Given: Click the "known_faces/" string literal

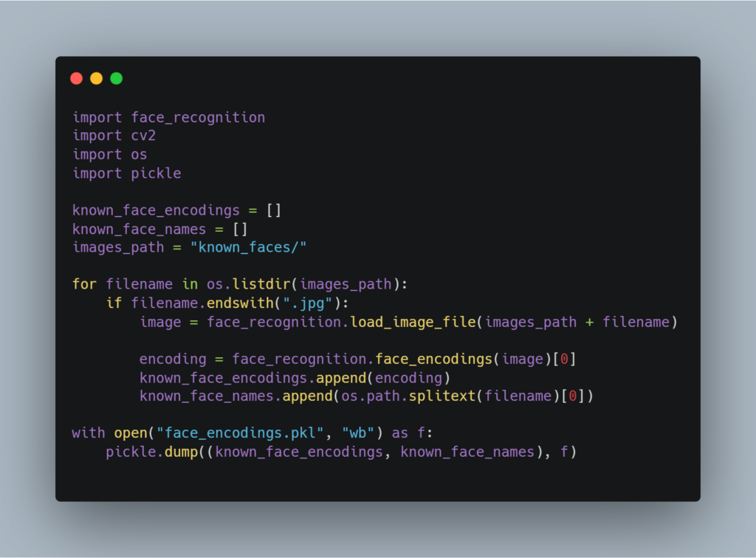Looking at the screenshot, I should 248,248.
